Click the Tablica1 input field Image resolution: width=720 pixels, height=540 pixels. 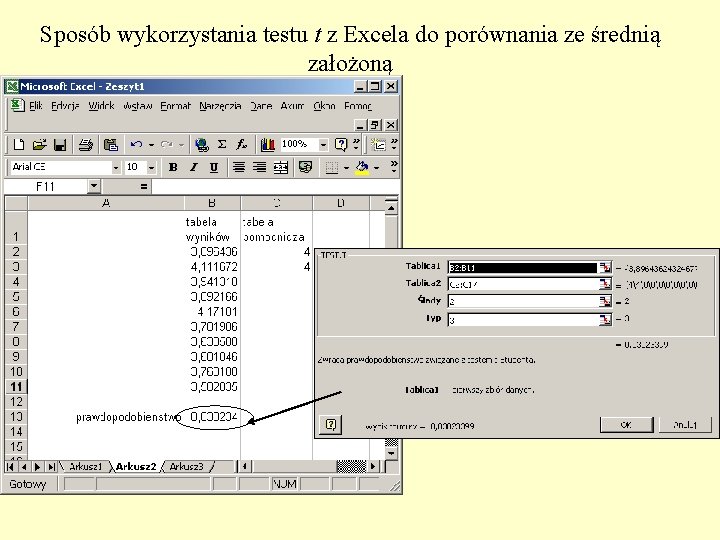[523, 267]
